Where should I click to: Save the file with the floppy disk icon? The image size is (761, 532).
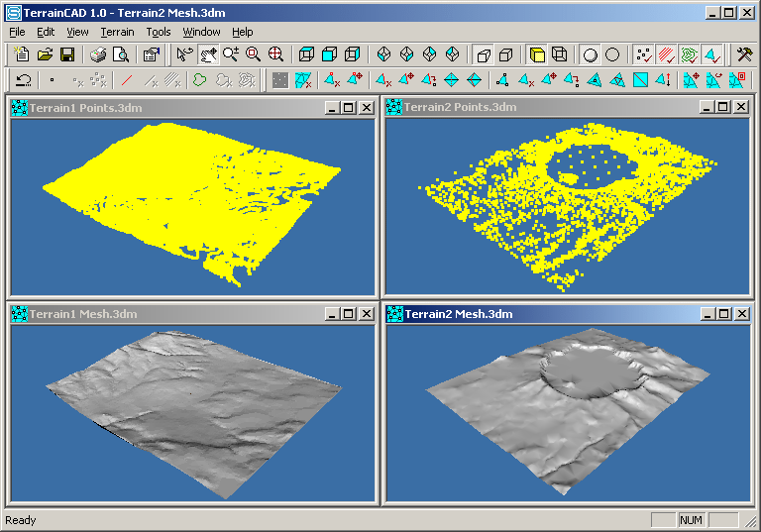tap(67, 54)
